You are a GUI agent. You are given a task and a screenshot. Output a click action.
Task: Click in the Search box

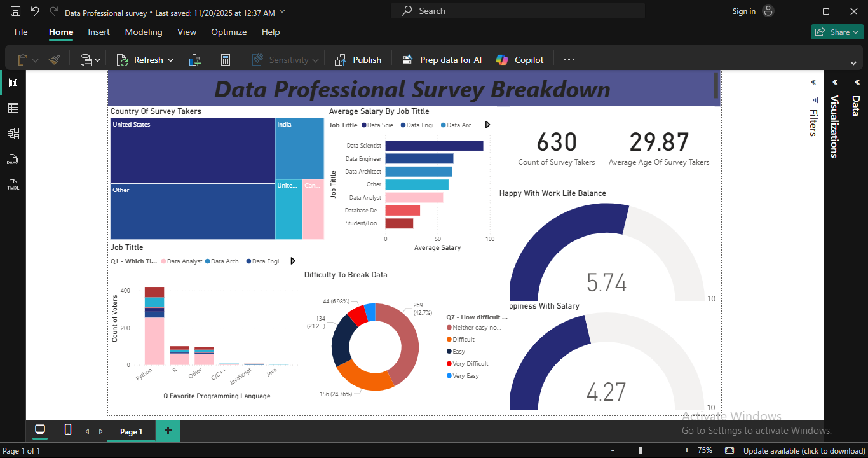pos(518,11)
